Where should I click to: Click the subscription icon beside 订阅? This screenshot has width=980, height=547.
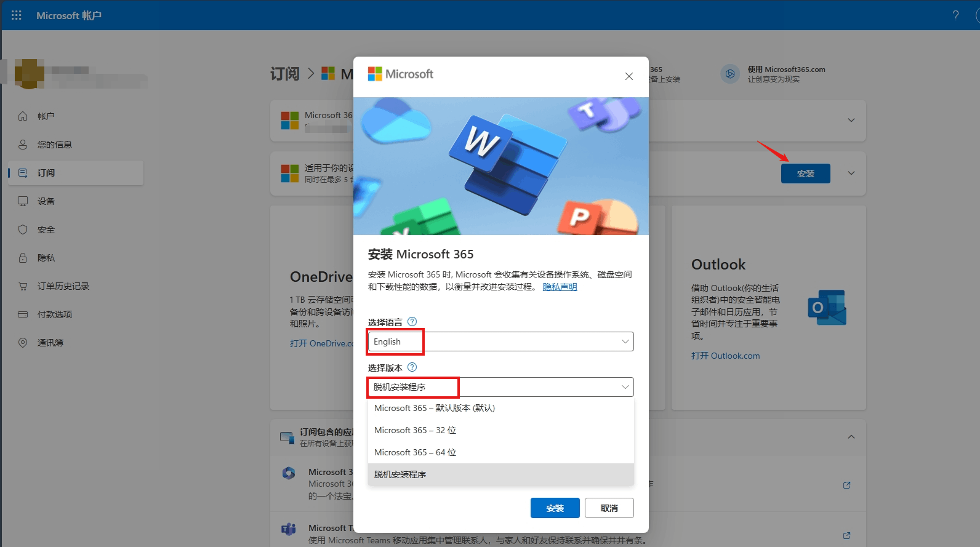click(x=23, y=173)
